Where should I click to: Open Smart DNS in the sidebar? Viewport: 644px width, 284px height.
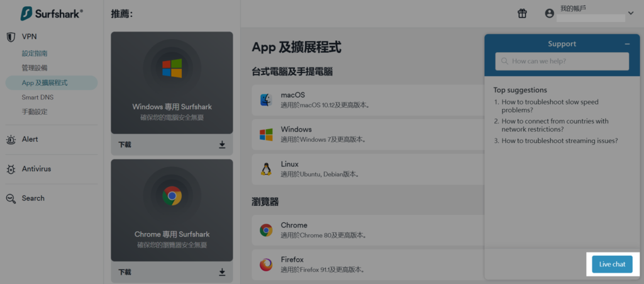[37, 98]
